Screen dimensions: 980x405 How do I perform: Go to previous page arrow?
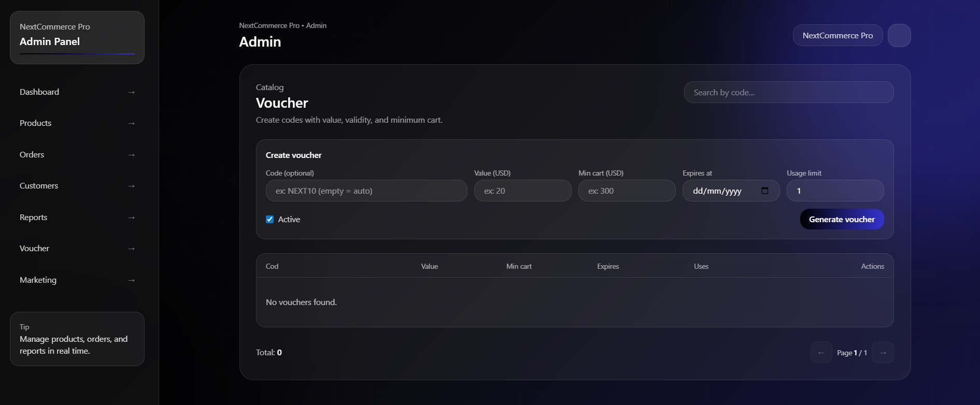click(821, 353)
